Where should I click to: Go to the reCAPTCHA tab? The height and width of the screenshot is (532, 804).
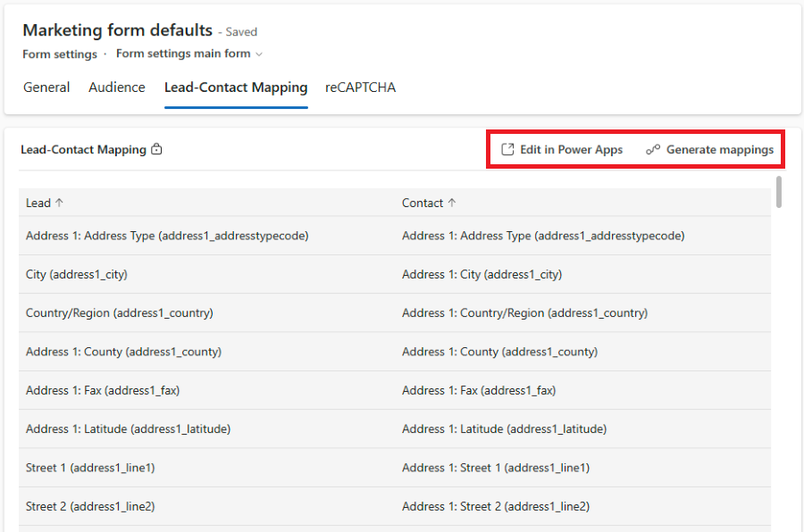coord(360,87)
